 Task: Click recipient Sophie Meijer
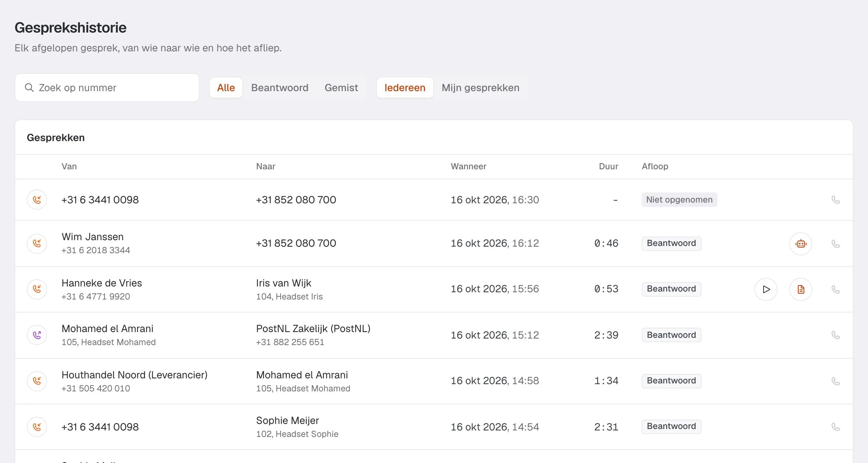288,421
